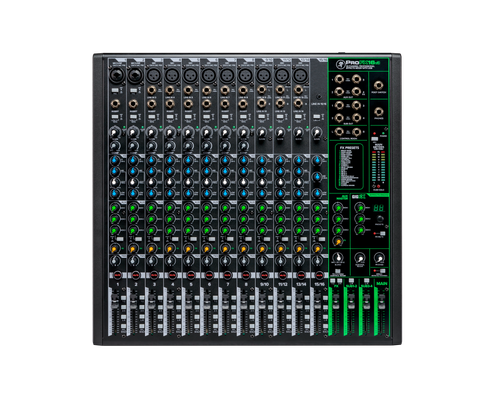500x400 pixels.
Task: Click the FX PRESETS list panel
Action: pyautogui.click(x=349, y=166)
